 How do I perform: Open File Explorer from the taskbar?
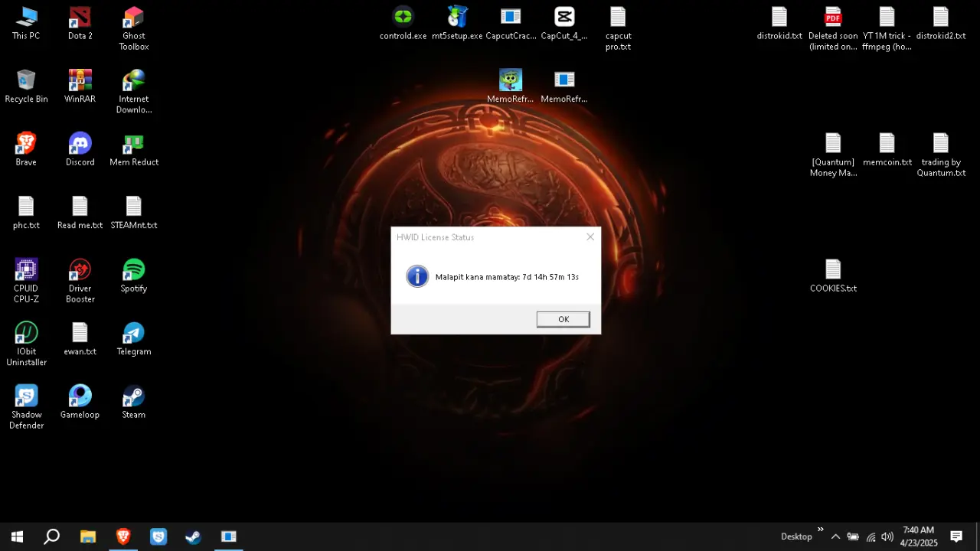pos(87,536)
